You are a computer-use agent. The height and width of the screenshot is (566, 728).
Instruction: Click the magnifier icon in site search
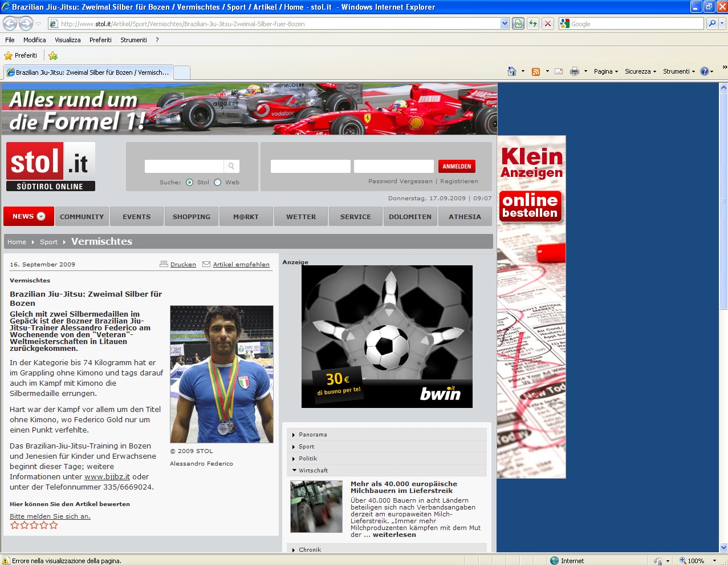231,166
